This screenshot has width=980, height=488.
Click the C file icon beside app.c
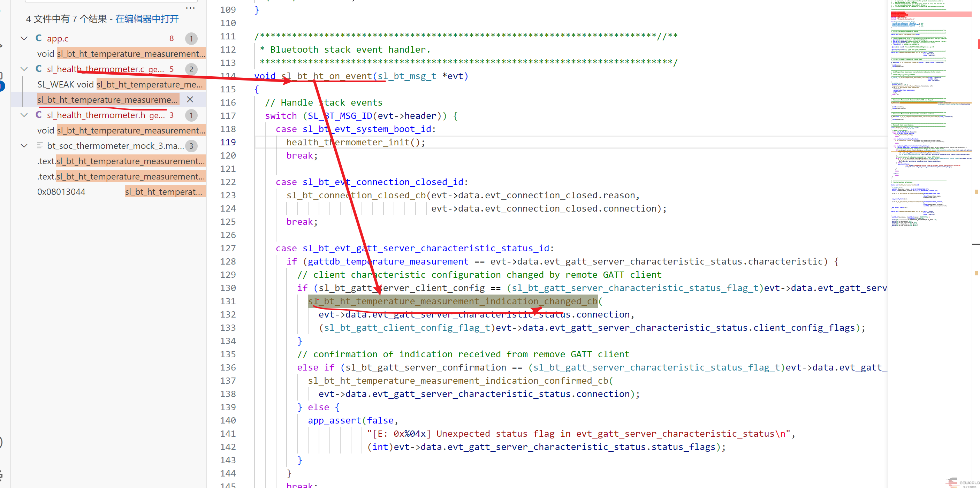pos(38,38)
